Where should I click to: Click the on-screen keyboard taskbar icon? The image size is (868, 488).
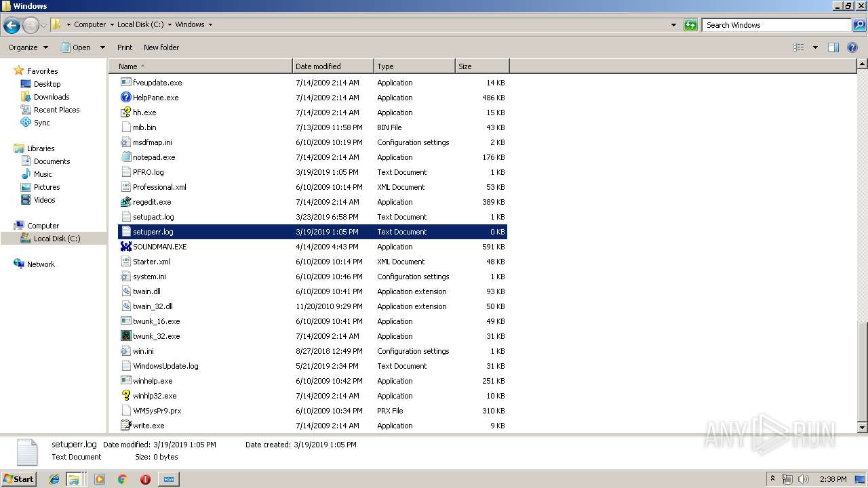pyautogui.click(x=169, y=479)
